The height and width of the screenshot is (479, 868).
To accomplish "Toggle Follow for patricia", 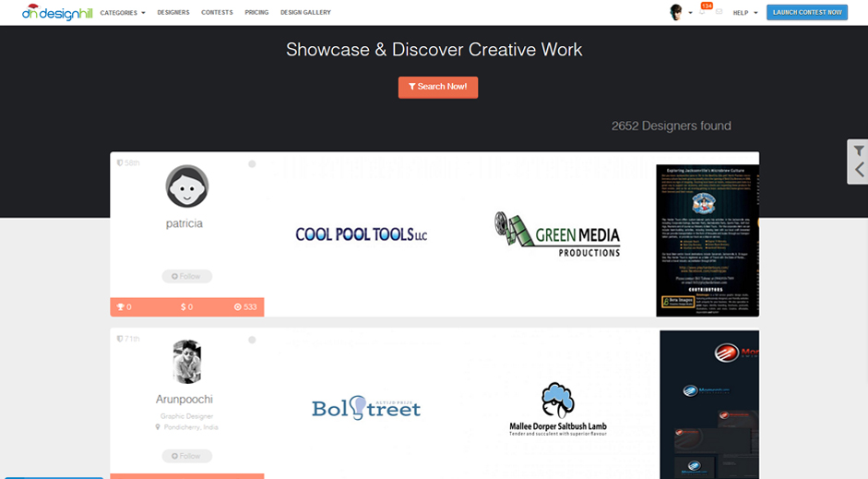I will (x=186, y=276).
